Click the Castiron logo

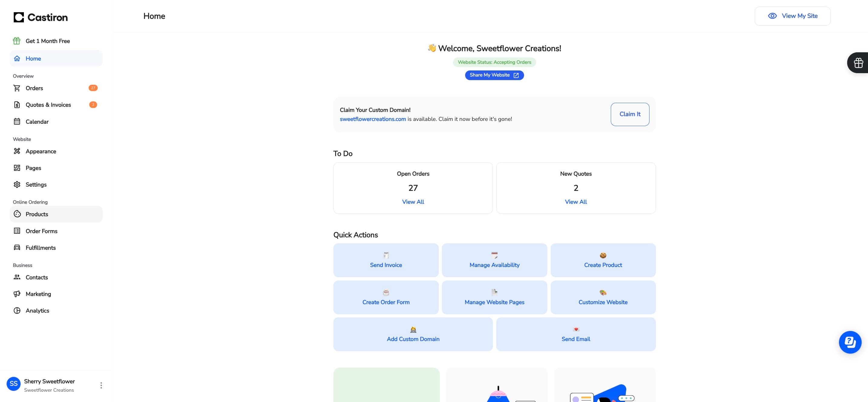(40, 17)
